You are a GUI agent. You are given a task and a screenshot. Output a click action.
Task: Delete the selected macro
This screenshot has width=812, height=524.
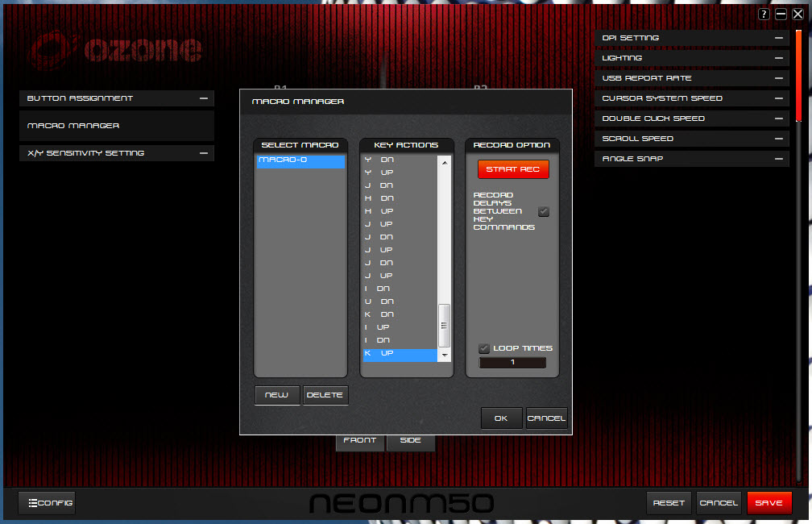coord(325,395)
